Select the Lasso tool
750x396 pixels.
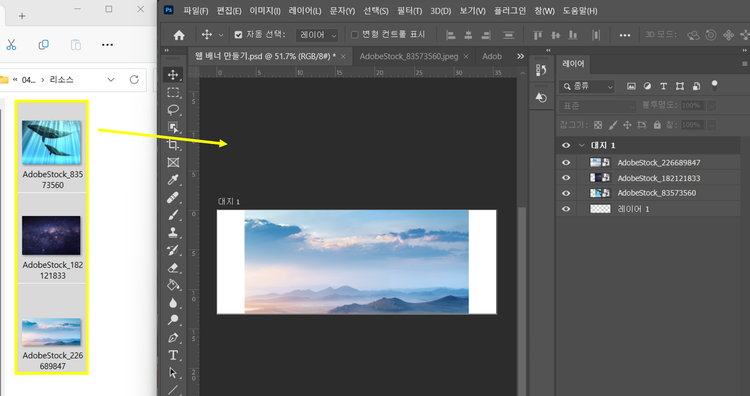pos(173,110)
